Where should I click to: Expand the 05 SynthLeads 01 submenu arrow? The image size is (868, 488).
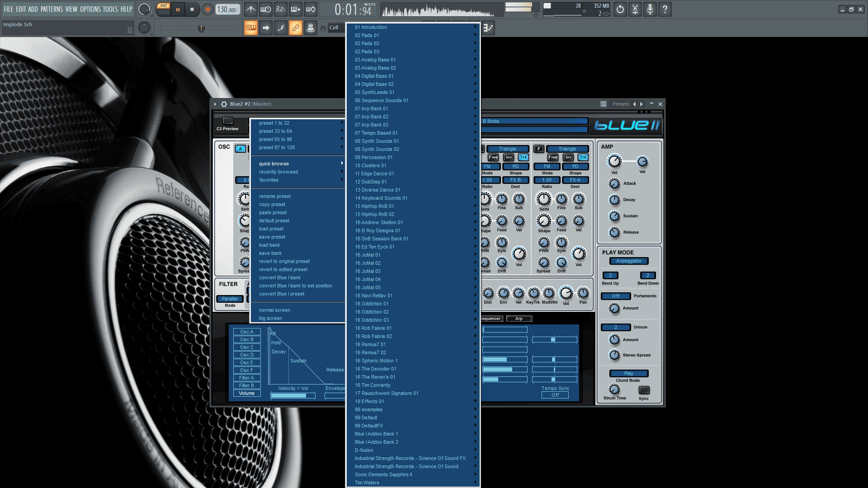point(475,92)
